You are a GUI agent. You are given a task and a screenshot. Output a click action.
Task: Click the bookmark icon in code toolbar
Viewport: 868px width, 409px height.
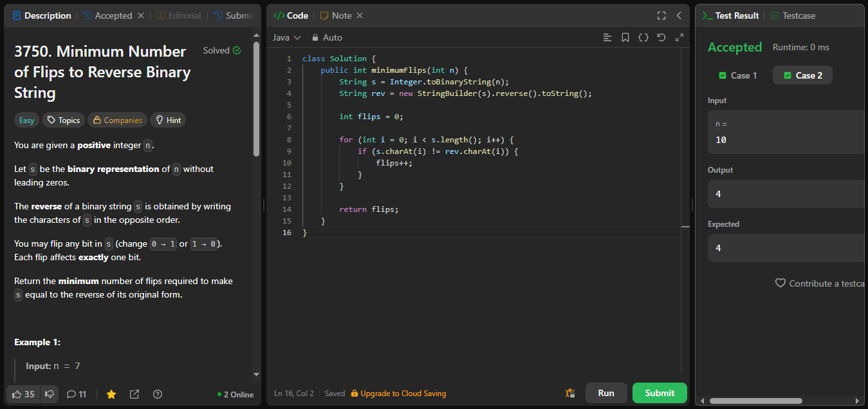(625, 37)
